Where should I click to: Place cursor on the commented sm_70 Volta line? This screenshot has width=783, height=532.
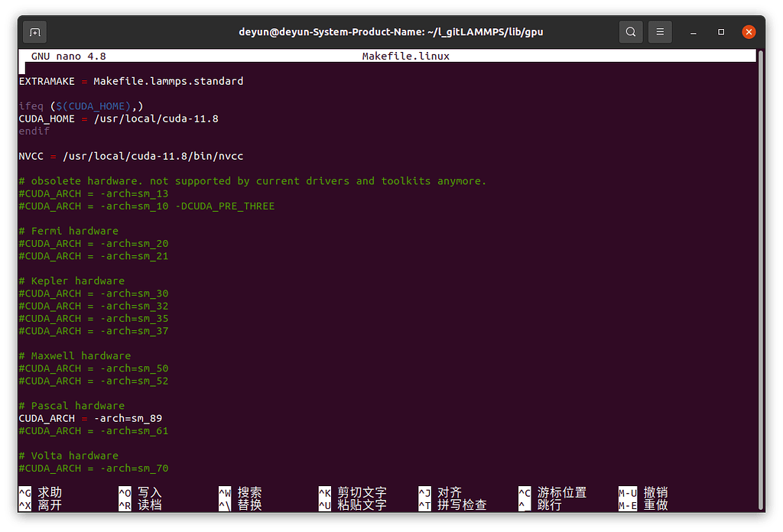93,468
